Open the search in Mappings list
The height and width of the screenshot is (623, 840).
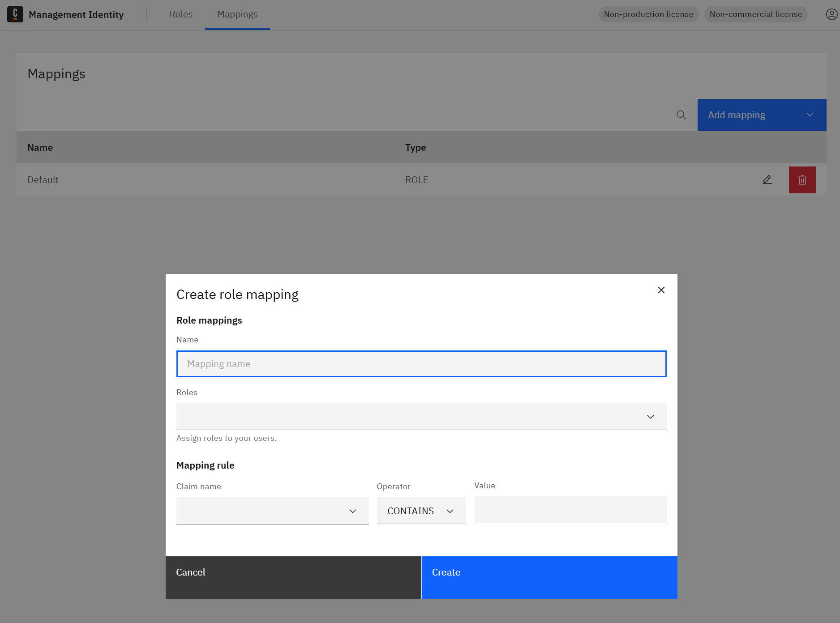pos(681,115)
